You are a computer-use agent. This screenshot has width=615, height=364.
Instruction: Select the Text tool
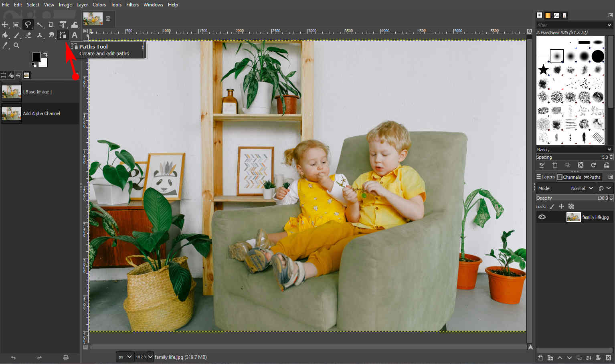click(74, 35)
